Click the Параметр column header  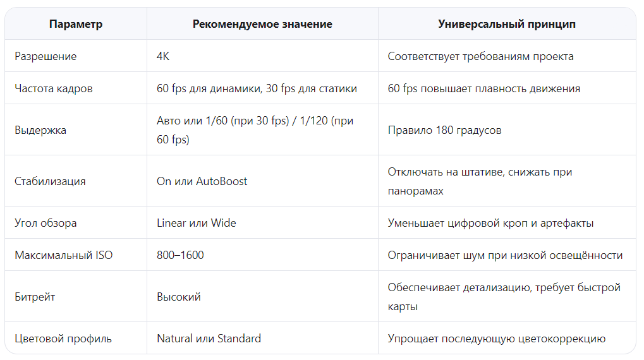click(x=76, y=24)
